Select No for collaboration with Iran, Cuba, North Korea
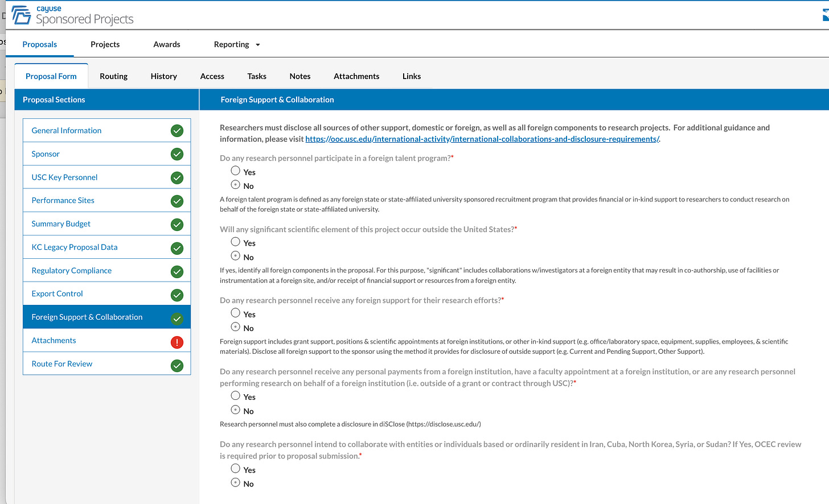Image resolution: width=829 pixels, height=504 pixels. tap(235, 482)
